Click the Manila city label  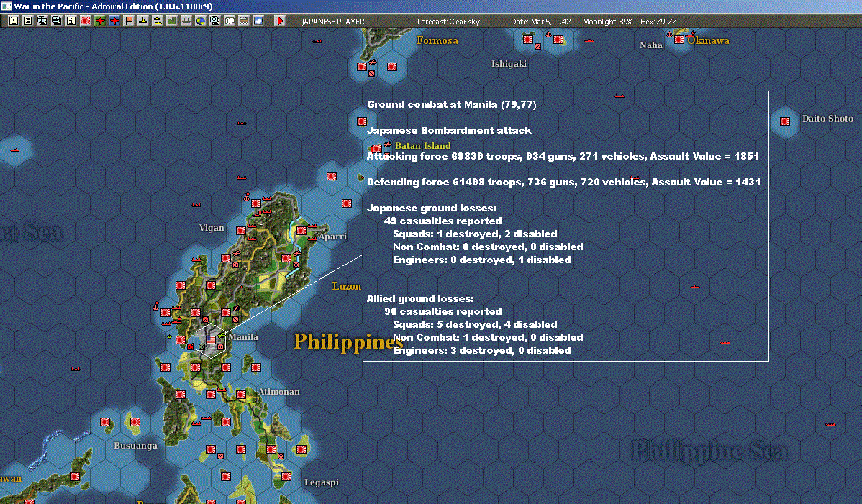[243, 336]
